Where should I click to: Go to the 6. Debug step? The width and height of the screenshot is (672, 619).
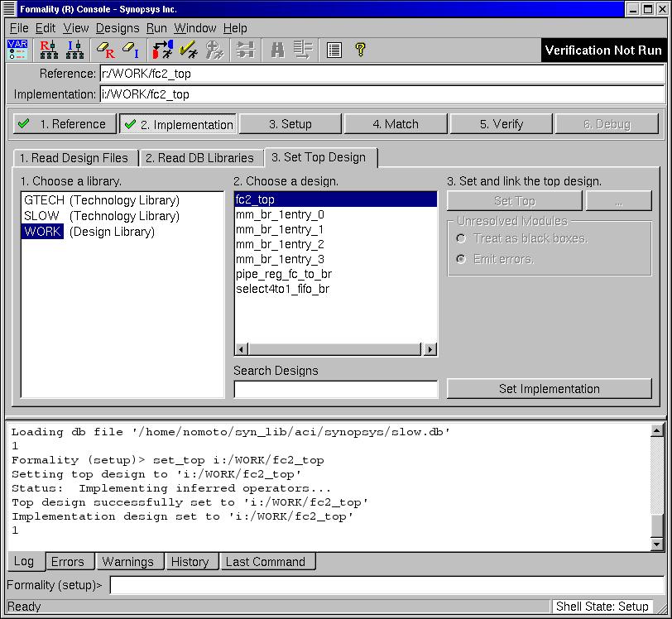pos(607,124)
